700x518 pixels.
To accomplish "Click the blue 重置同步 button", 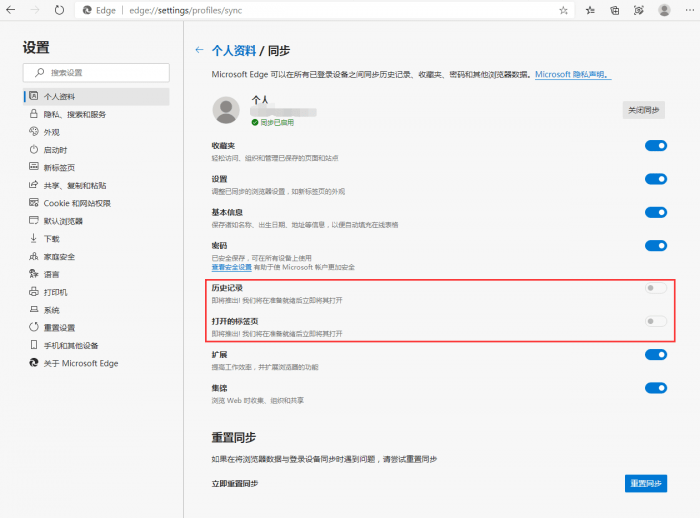I will click(x=646, y=483).
